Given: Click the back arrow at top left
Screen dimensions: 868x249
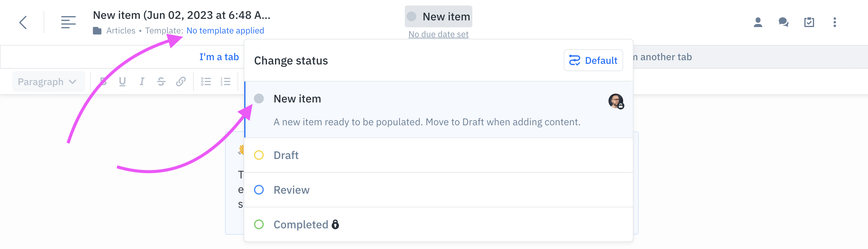Looking at the screenshot, I should pos(23,22).
